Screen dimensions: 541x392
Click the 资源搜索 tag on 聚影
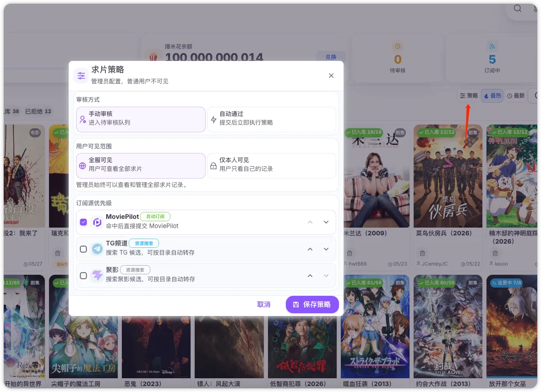point(135,270)
